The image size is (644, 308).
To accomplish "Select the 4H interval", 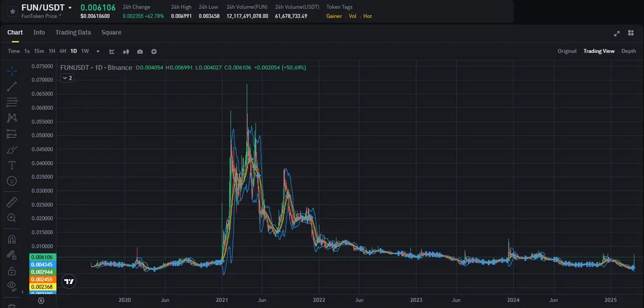I will 63,51.
